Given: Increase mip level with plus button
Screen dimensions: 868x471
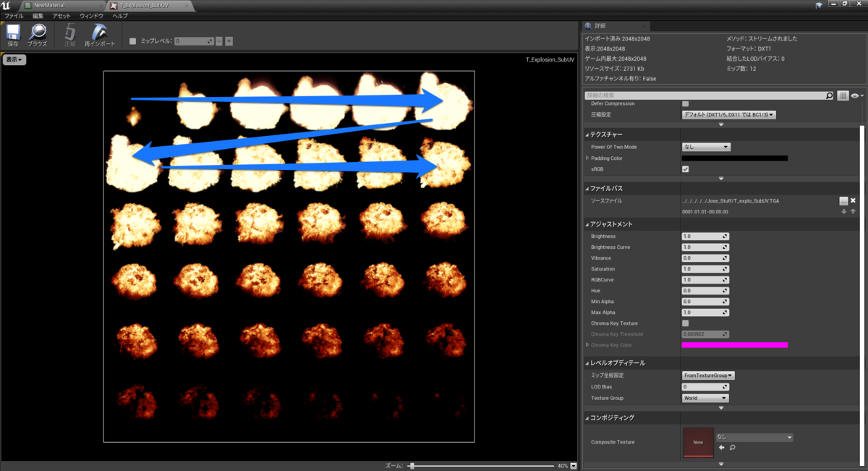Looking at the screenshot, I should click(229, 41).
